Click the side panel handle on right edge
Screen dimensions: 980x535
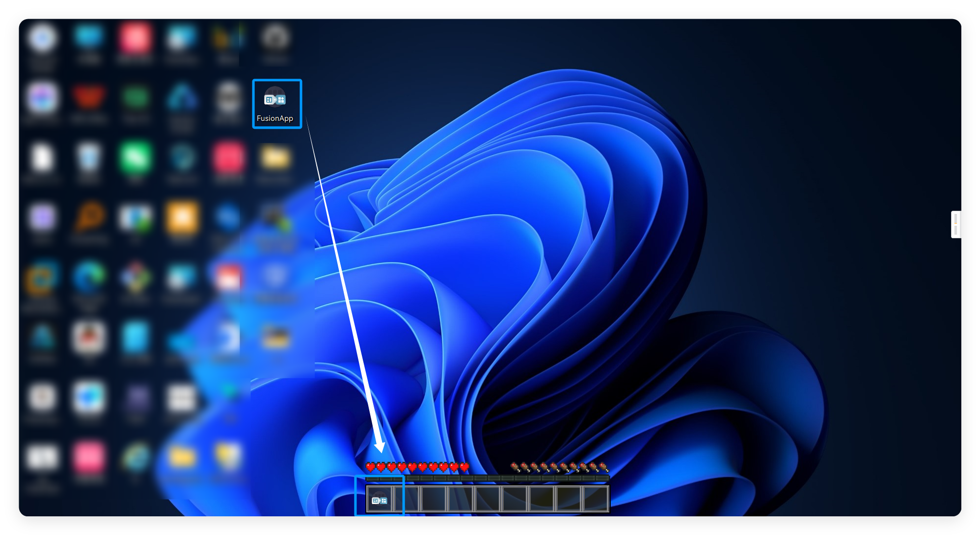[x=955, y=225]
